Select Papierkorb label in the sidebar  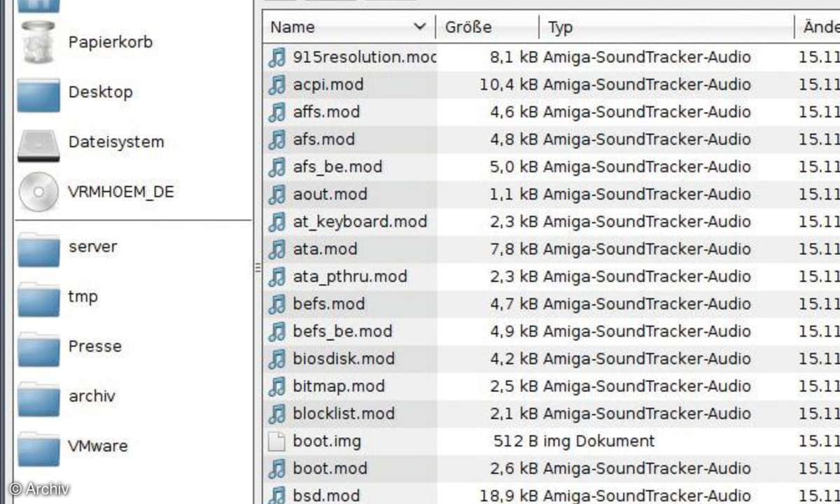coord(111,42)
